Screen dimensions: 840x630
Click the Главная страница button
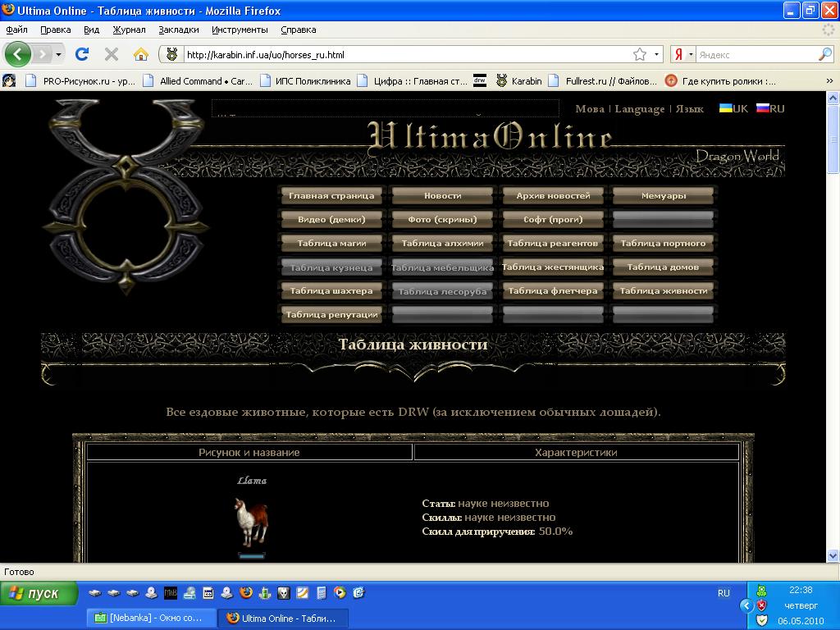click(331, 195)
